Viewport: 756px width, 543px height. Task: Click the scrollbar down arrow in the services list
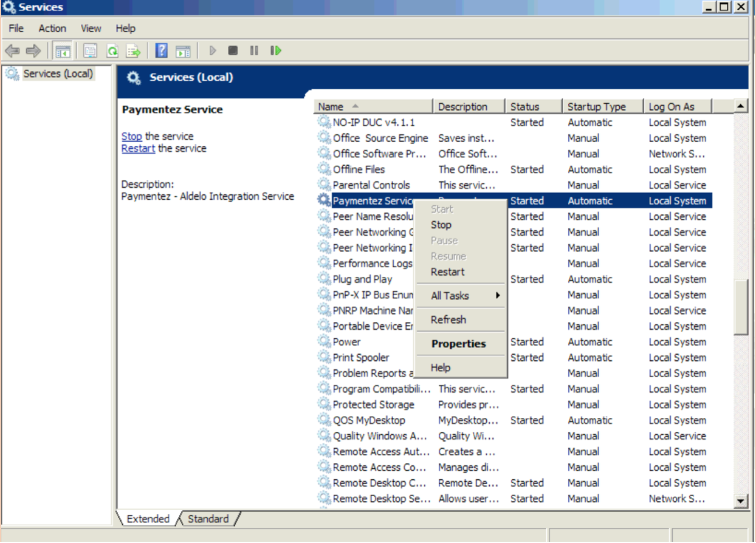pyautogui.click(x=741, y=501)
